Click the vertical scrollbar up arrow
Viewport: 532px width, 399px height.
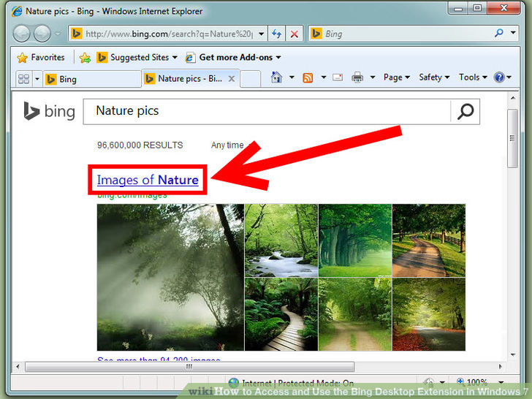click(513, 98)
